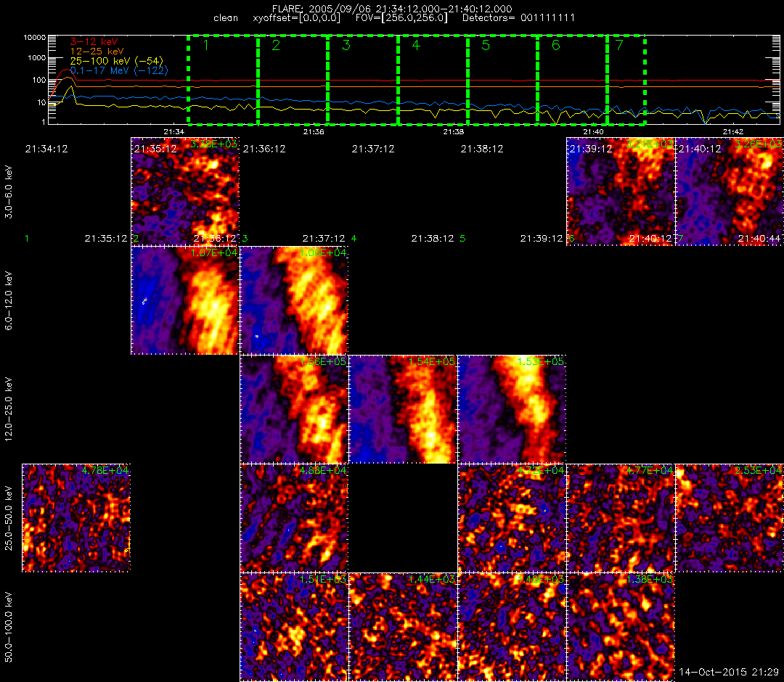The image size is (784, 682).
Task: Open the 1.48E+03 image in the 50.0-100.0 keV row
Action: (512, 627)
